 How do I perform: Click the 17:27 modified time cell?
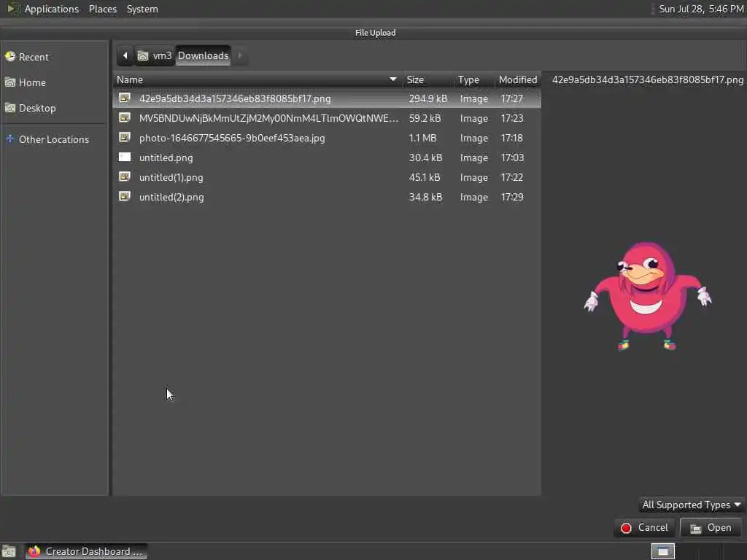coord(511,98)
